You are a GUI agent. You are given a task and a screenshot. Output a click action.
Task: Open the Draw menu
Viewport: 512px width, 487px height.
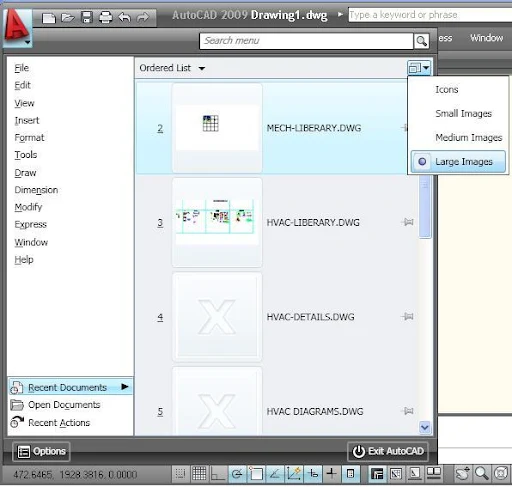tap(25, 173)
